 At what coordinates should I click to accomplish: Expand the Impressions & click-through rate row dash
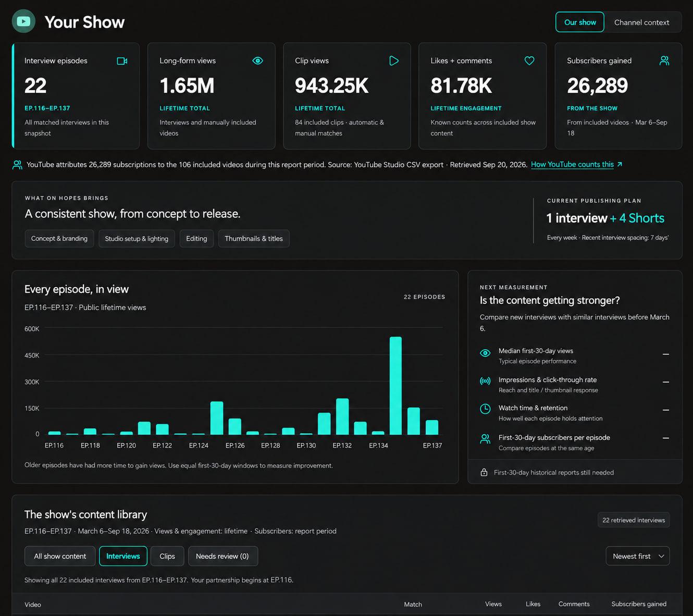pos(666,382)
